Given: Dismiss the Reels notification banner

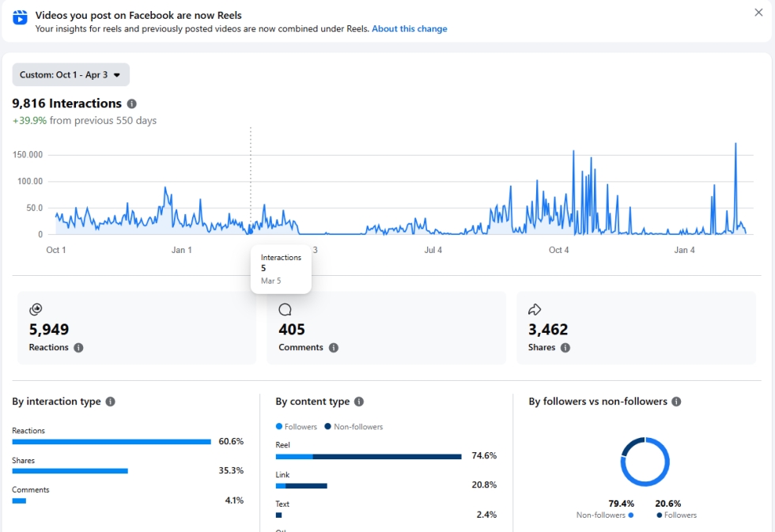Looking at the screenshot, I should pos(758,13).
